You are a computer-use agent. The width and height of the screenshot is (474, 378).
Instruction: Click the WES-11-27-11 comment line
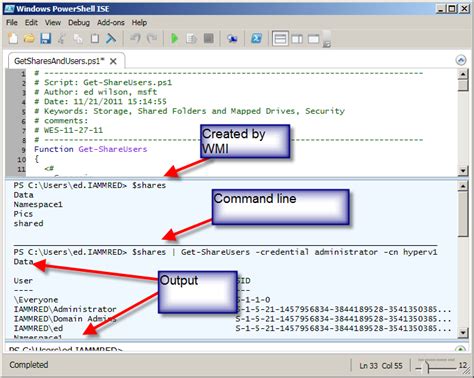pyautogui.click(x=69, y=130)
